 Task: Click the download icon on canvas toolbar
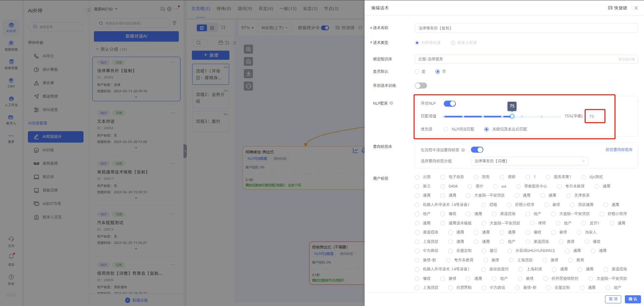click(248, 73)
